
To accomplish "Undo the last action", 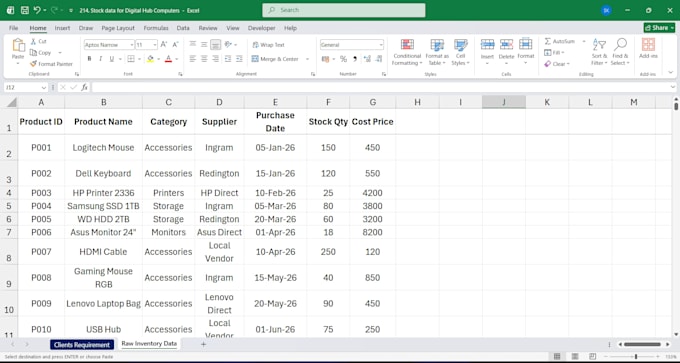I will coord(37,10).
